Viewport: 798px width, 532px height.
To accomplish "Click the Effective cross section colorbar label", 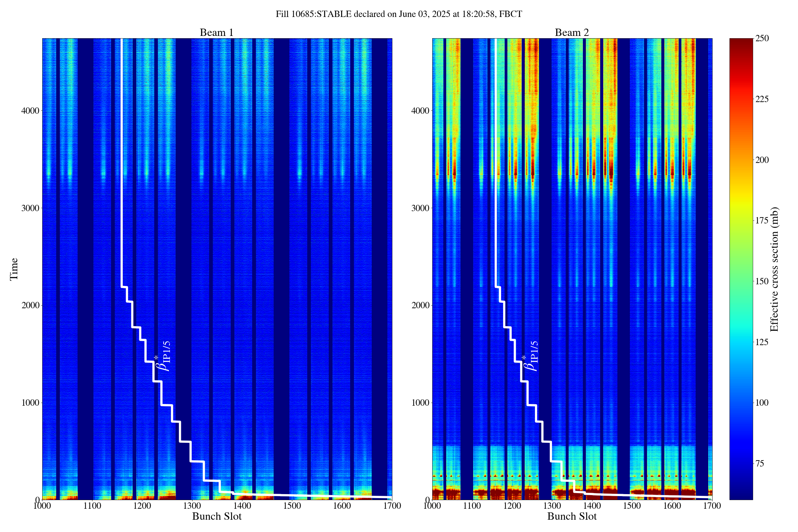I will pyautogui.click(x=775, y=269).
